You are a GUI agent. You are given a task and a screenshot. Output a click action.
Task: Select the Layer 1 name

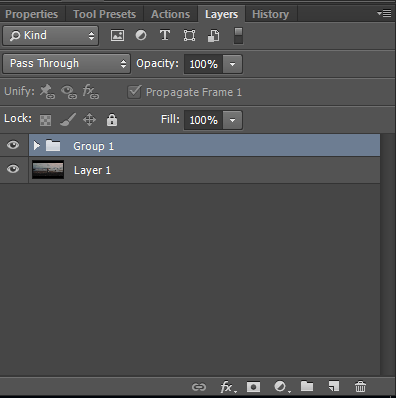click(92, 170)
